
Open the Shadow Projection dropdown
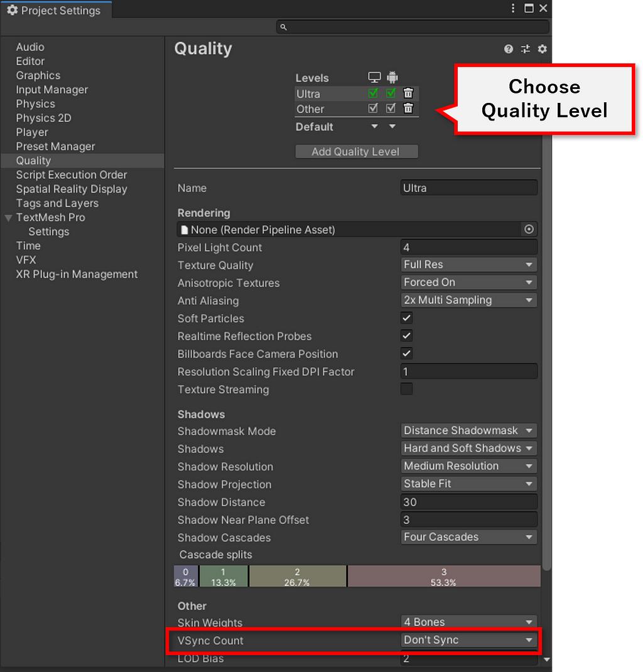click(469, 483)
